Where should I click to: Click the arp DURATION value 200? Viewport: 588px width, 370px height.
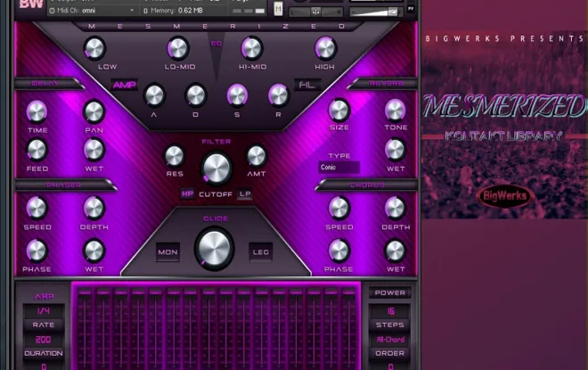(44, 340)
